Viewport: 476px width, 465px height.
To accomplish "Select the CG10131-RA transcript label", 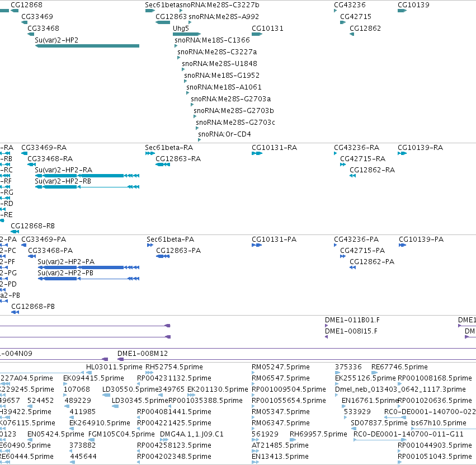I will point(275,148).
